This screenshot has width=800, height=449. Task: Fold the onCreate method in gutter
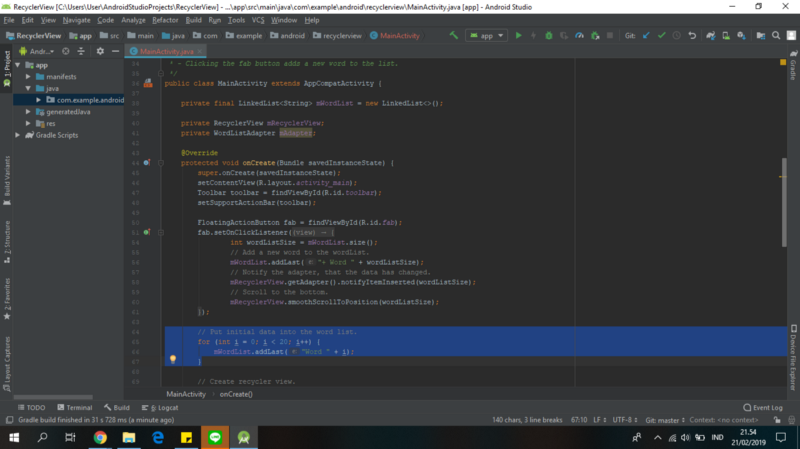click(161, 163)
